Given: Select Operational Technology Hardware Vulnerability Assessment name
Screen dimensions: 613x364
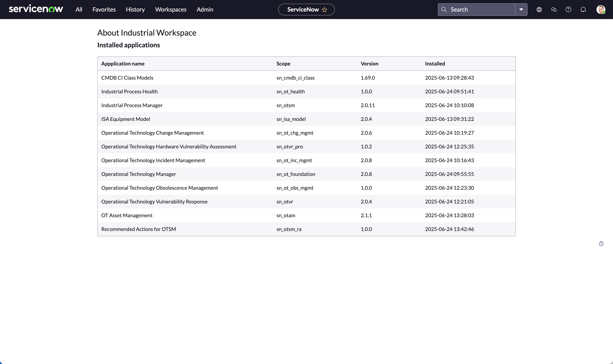Looking at the screenshot, I should pos(169,146).
